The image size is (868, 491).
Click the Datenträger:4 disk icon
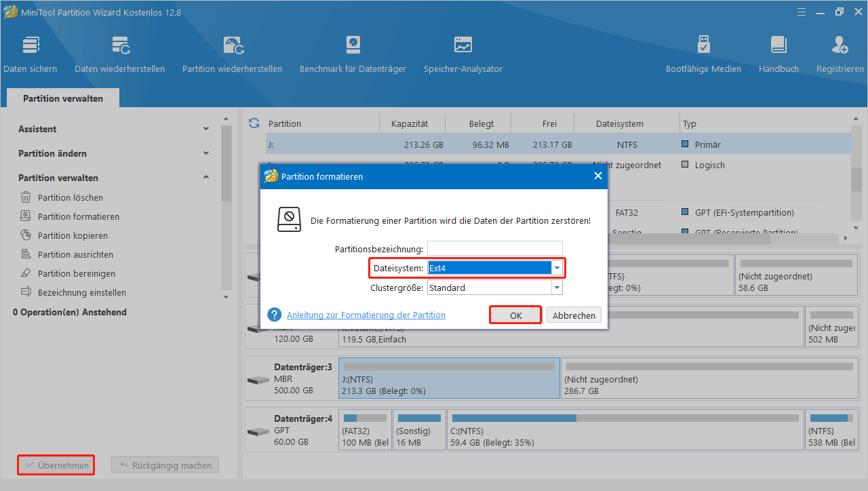(x=258, y=431)
